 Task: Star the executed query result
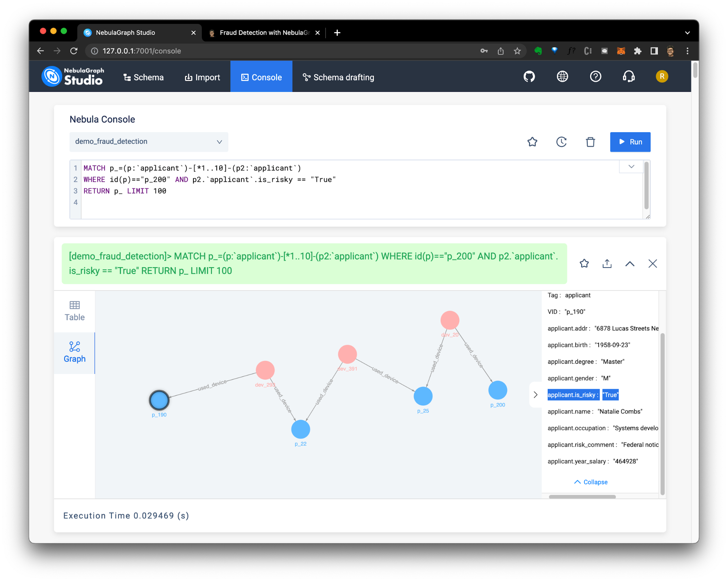click(x=584, y=263)
